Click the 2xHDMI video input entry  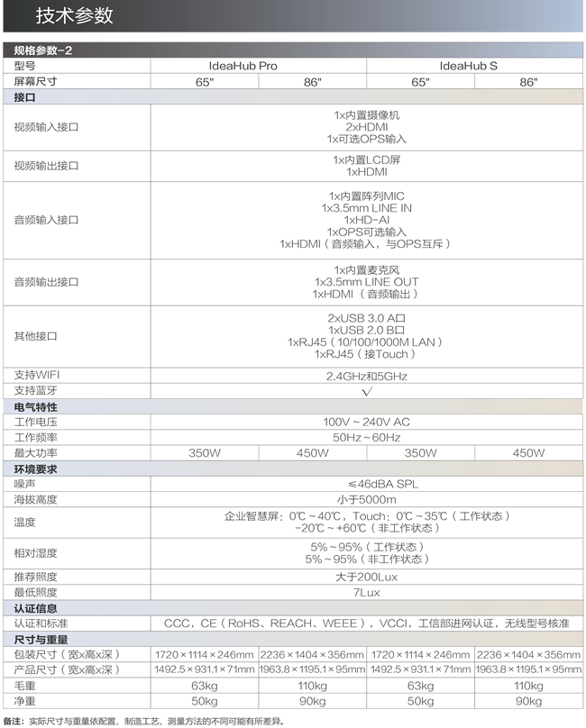coord(367,127)
